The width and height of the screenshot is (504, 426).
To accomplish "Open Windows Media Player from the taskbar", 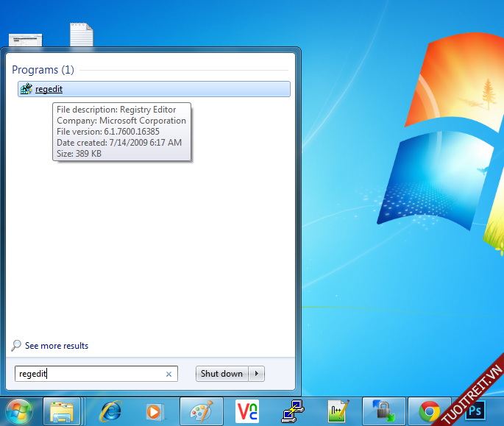I will (155, 411).
